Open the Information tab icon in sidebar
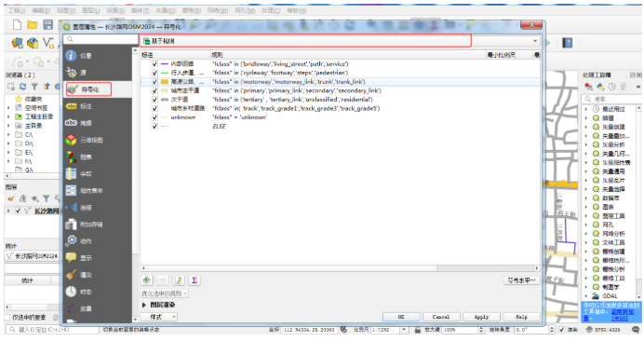The width and height of the screenshot is (644, 341). [x=71, y=56]
